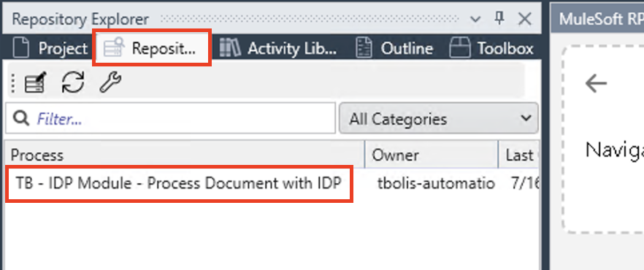This screenshot has height=270, width=644.
Task: Close the Repository Explorer panel
Action: click(525, 19)
